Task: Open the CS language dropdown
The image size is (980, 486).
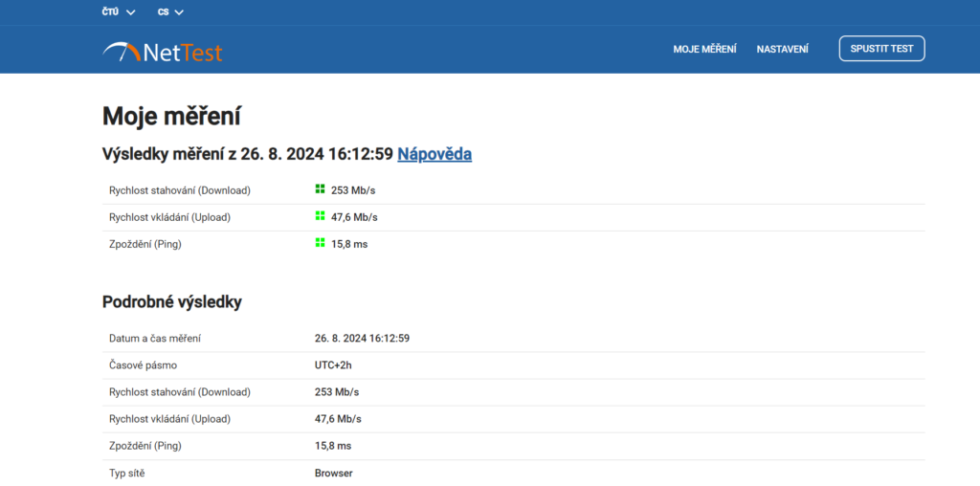Action: (x=170, y=12)
